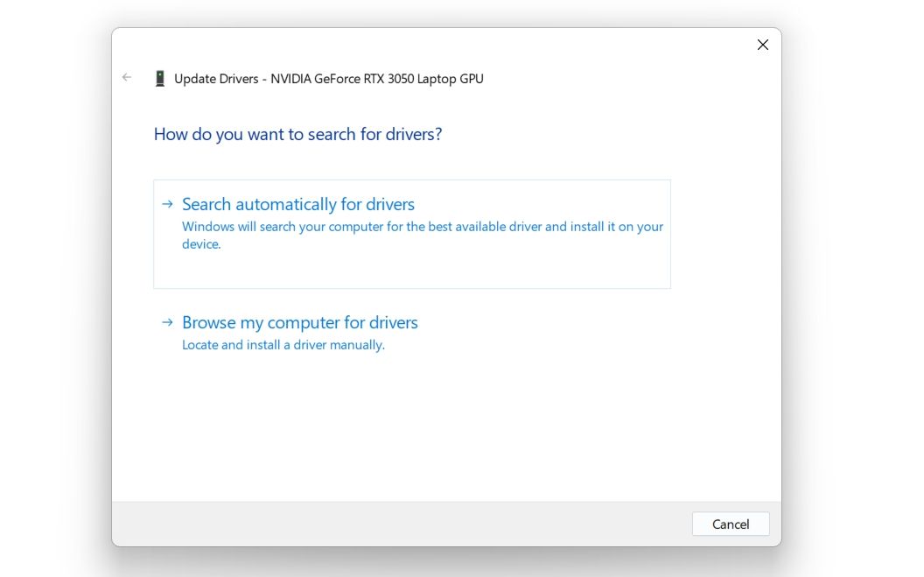
Task: Click arrow icon beside Search automatically
Action: coord(167,204)
